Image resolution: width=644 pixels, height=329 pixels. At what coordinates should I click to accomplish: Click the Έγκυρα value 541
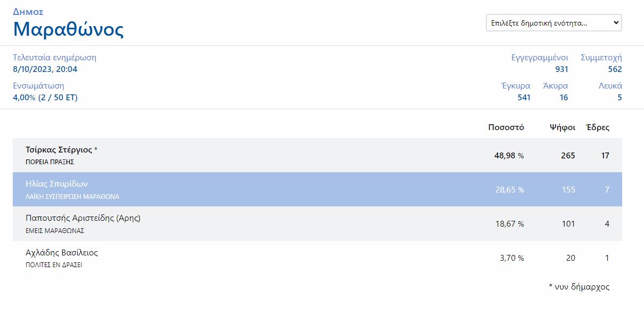(524, 98)
